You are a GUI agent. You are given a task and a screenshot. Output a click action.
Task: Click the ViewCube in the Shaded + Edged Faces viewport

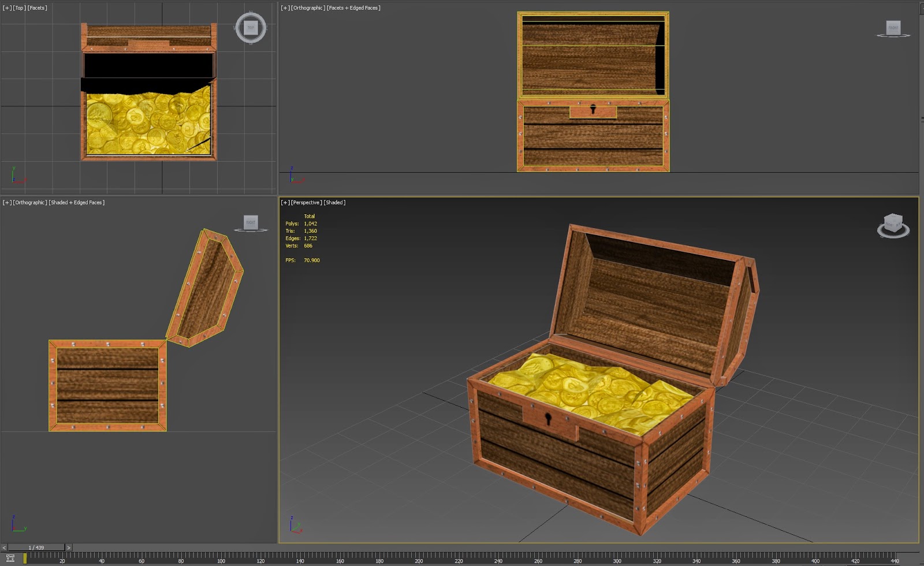click(x=250, y=222)
